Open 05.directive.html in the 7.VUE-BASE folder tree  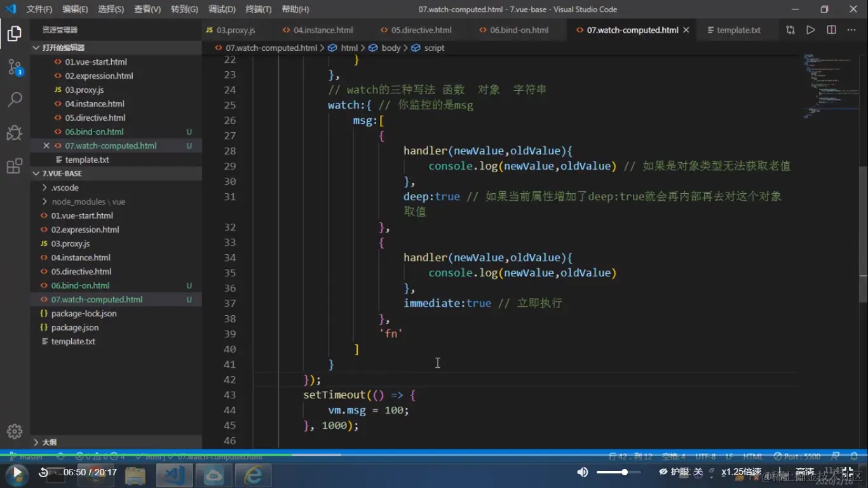116,271
